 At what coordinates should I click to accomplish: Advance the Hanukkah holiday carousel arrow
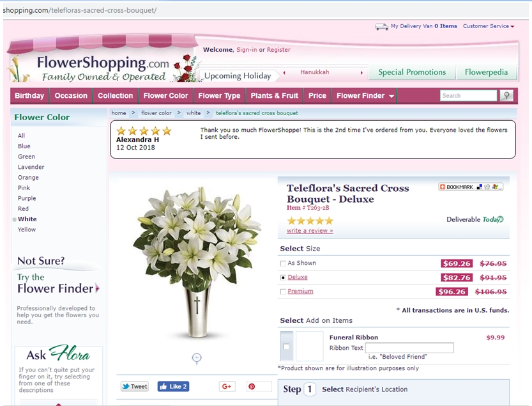pyautogui.click(x=361, y=72)
